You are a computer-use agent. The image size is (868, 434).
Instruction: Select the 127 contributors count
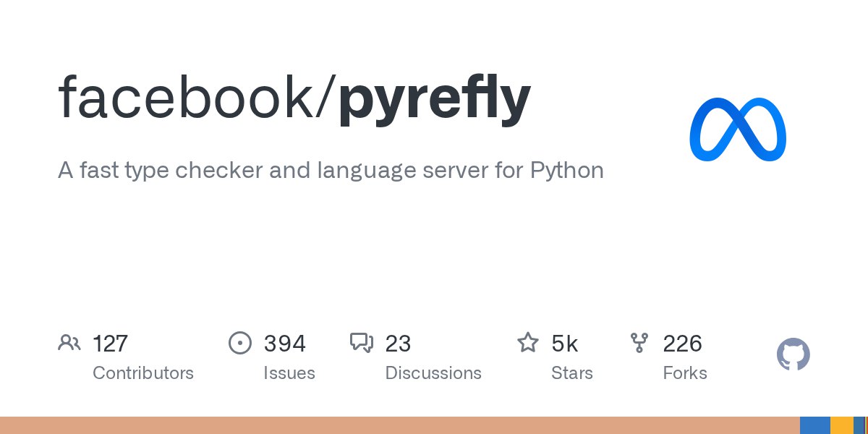click(110, 344)
